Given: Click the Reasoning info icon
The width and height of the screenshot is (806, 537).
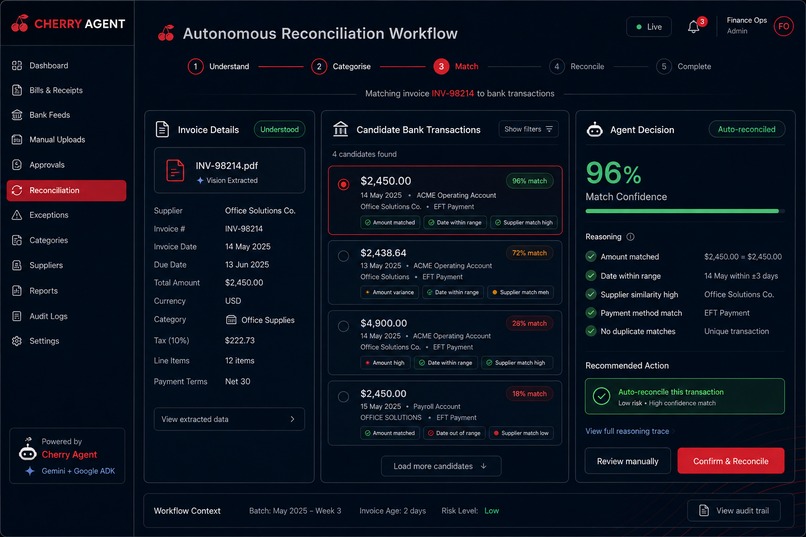Looking at the screenshot, I should 630,237.
